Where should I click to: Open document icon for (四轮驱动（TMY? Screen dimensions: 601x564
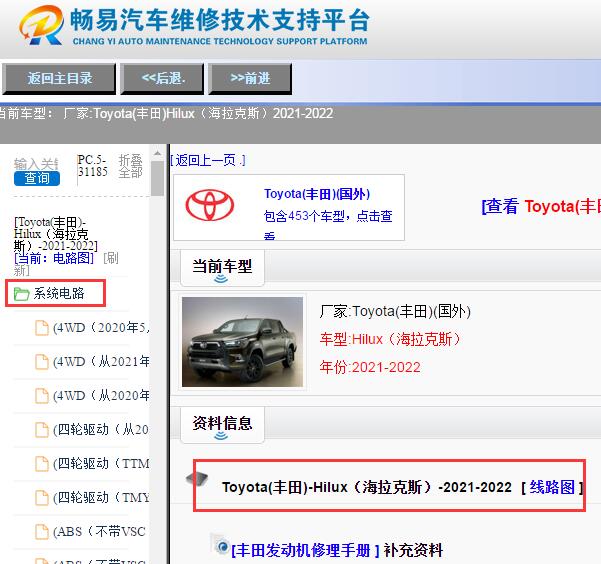(42, 498)
